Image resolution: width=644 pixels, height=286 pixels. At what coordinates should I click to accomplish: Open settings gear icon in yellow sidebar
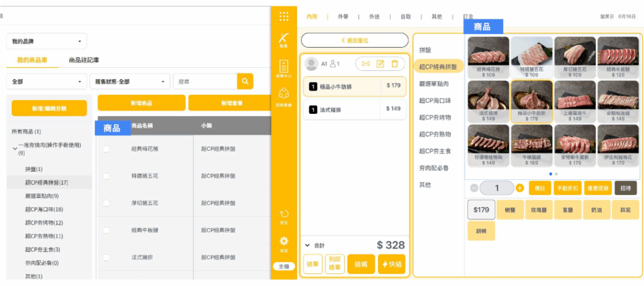coord(284,241)
